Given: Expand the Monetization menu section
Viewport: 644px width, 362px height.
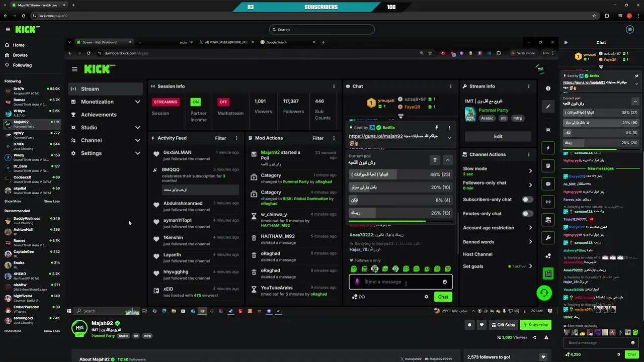Looking at the screenshot, I should coord(137,102).
